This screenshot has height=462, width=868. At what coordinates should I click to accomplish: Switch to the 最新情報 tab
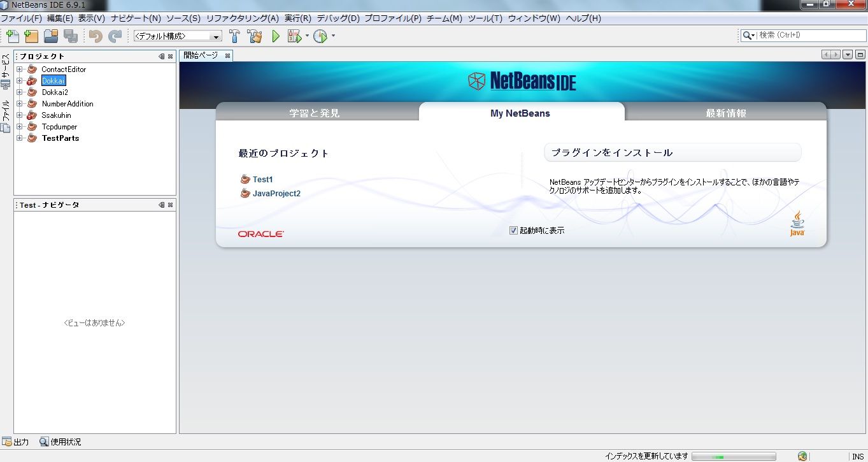726,113
